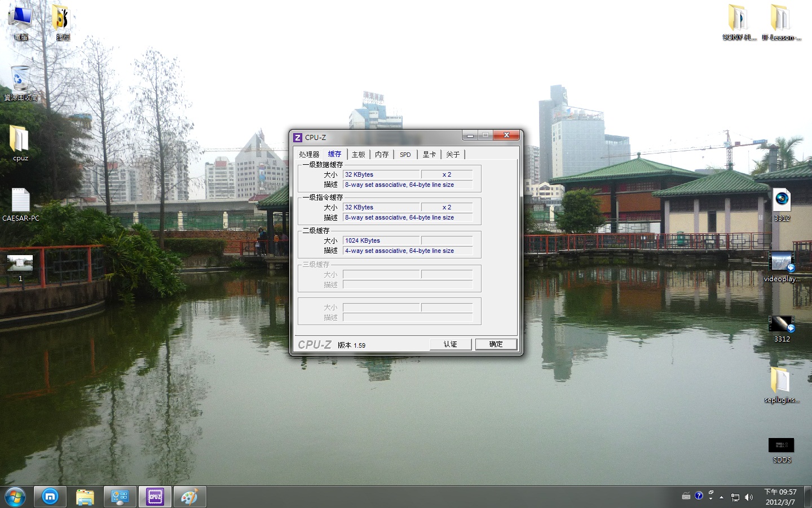The image size is (812, 508).
Task: Switch to the 处理器 tab
Action: coord(309,155)
